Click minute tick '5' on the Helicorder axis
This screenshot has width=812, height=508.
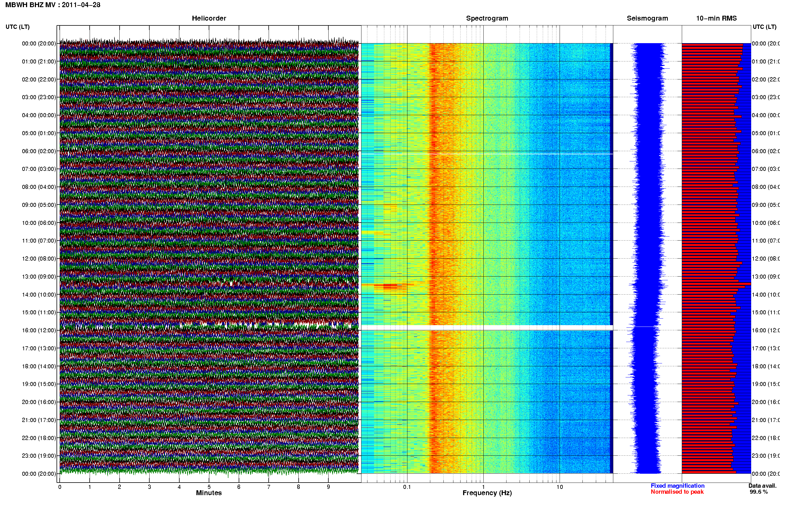(x=209, y=487)
